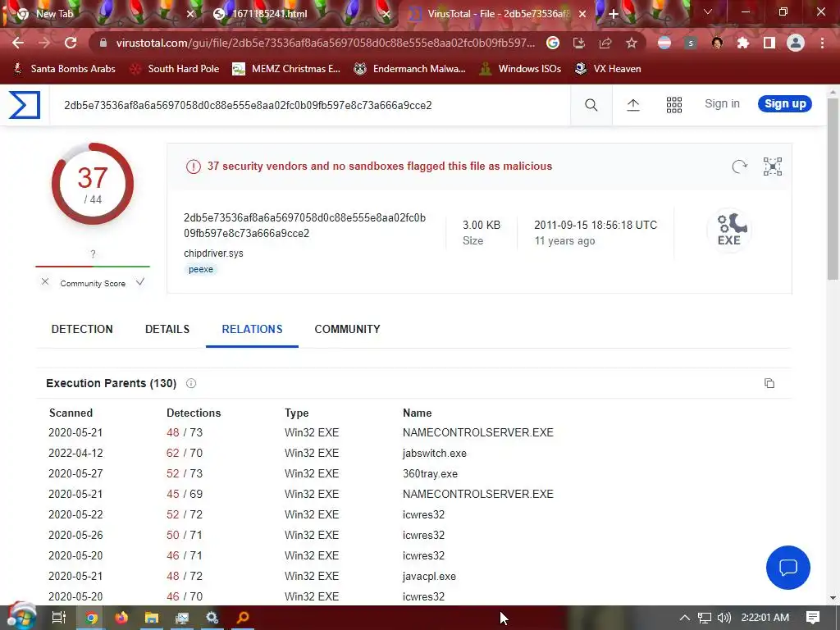Open File Explorer from the taskbar

point(152,618)
